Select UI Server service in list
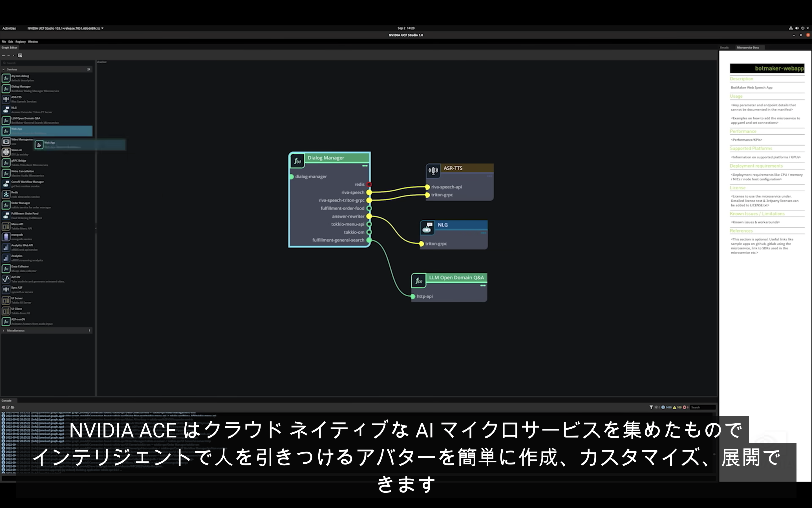The height and width of the screenshot is (508, 812). point(47,300)
